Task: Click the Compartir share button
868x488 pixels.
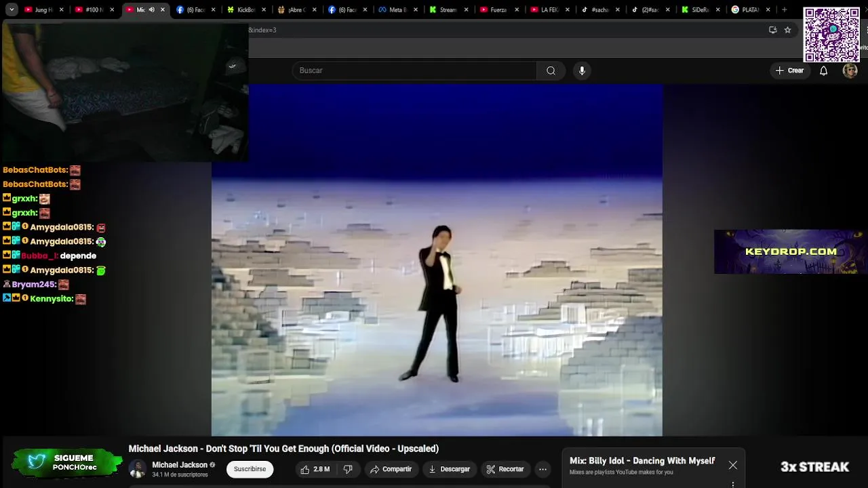Action: (x=391, y=469)
